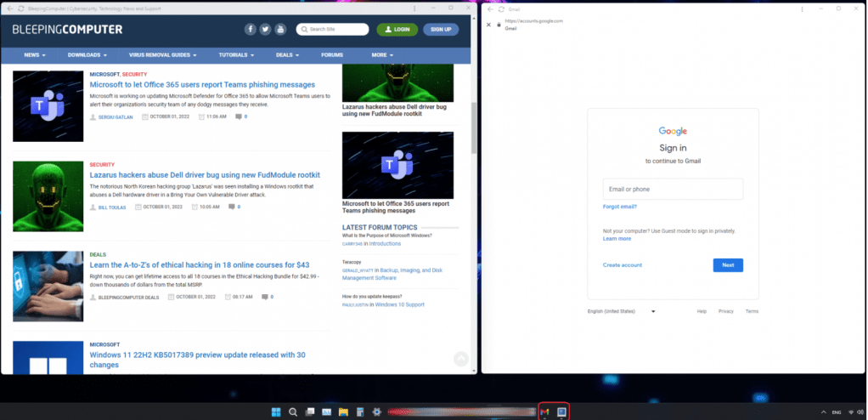The height and width of the screenshot is (420, 868).
Task: Open author SERGIU GATLAN profile
Action: pos(116,117)
